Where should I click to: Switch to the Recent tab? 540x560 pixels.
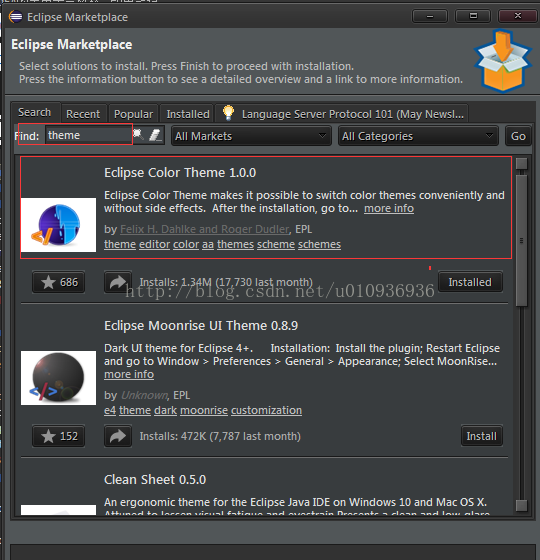[x=83, y=114]
